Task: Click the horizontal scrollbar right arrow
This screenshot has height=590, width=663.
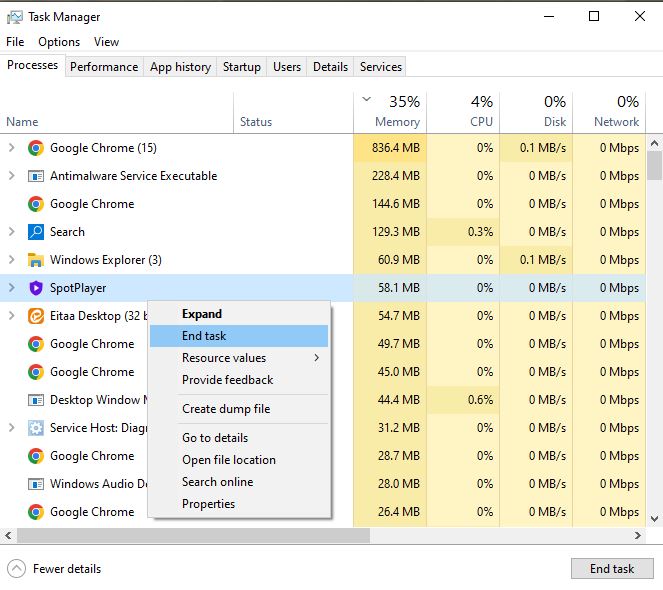Action: tap(638, 535)
